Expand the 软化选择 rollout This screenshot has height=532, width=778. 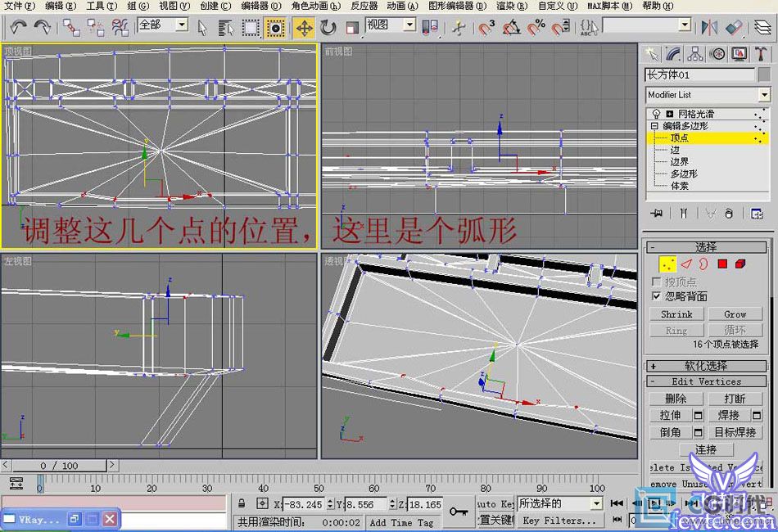coord(706,366)
